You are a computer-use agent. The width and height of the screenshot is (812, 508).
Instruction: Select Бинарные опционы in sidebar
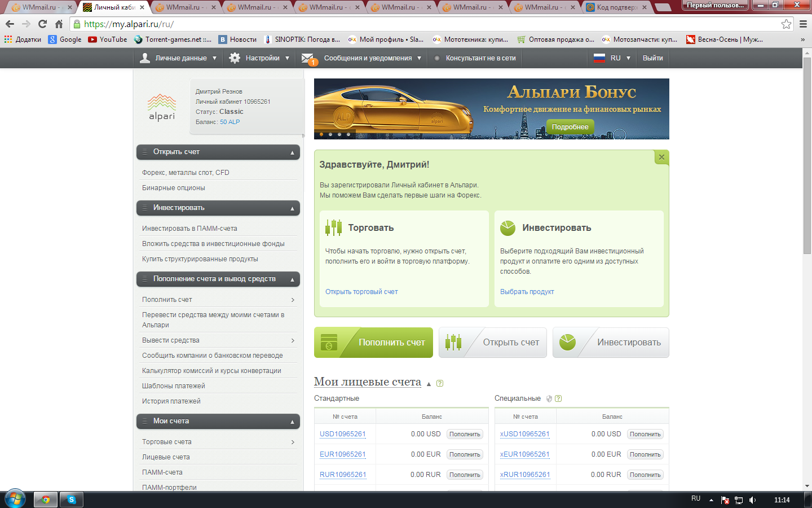(x=174, y=188)
